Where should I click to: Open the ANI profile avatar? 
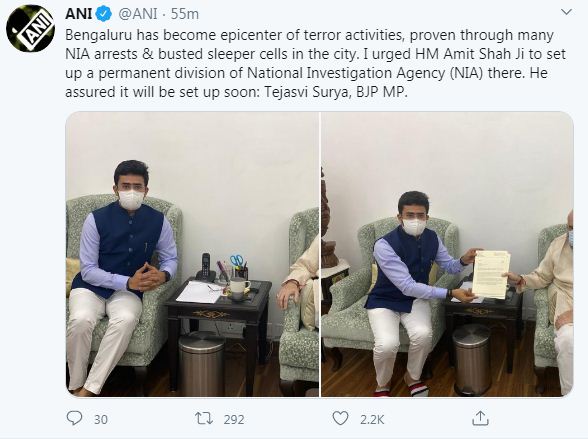coord(30,28)
